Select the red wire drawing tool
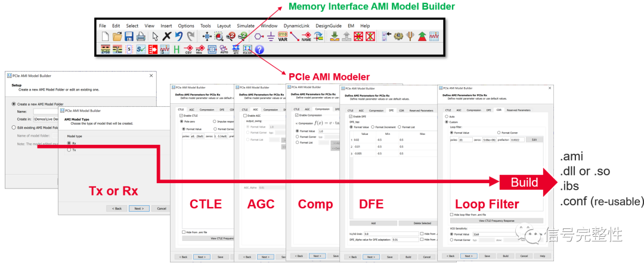Image resolution: width=644 pixels, height=263 pixels. tap(295, 36)
